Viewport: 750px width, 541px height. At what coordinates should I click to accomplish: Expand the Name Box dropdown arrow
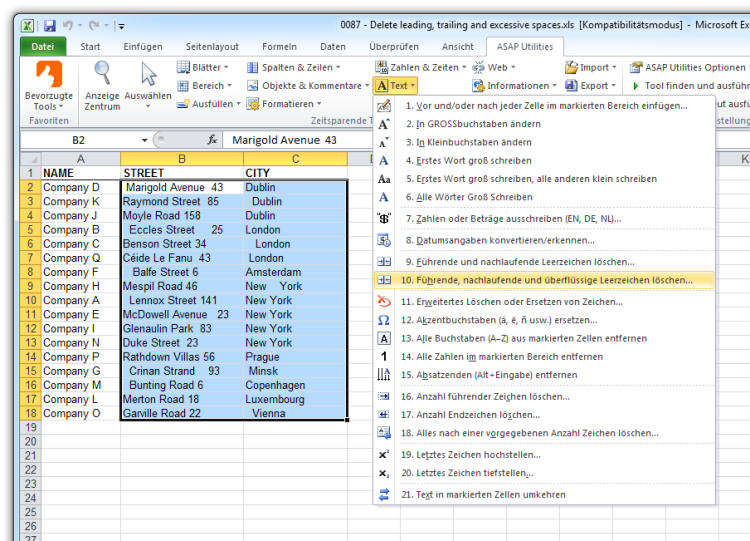pos(144,140)
